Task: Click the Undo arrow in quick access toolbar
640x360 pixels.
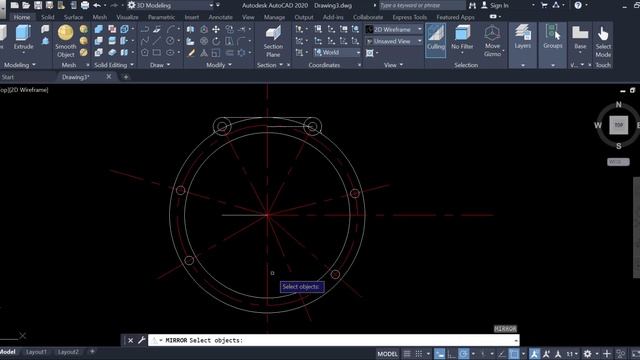Action: [x=97, y=5]
